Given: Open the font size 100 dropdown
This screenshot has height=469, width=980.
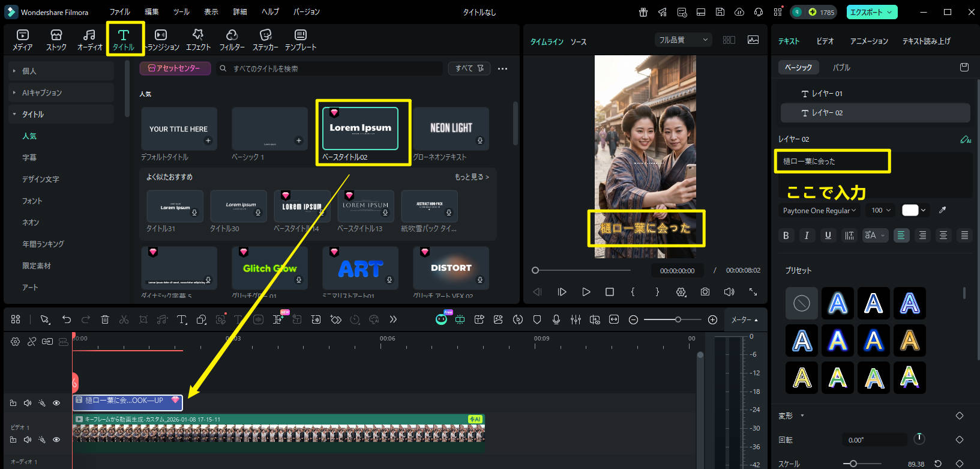Looking at the screenshot, I should pos(881,211).
